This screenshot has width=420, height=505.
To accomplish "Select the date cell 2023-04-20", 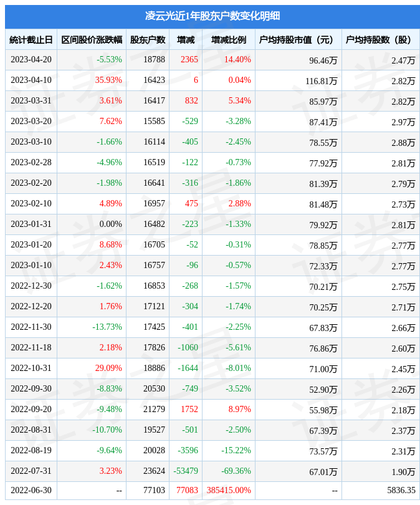I will point(31,59).
